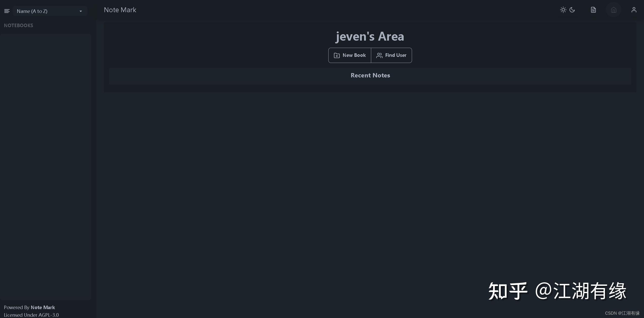Click the New Book button

click(x=350, y=55)
